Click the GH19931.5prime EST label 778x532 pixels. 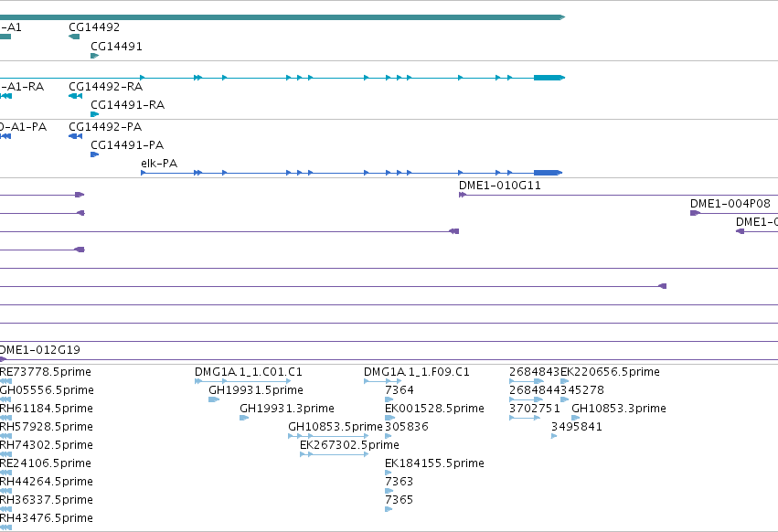[x=256, y=390]
